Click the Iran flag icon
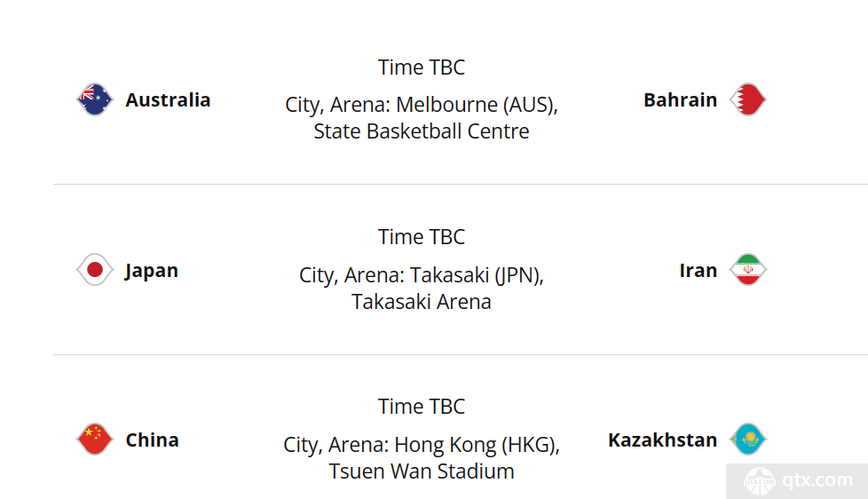868x499 pixels. tap(748, 270)
